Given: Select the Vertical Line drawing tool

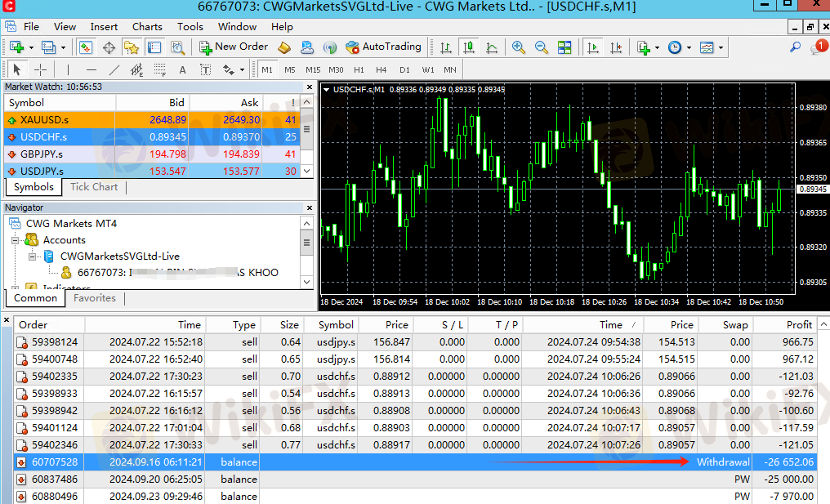Looking at the screenshot, I should tap(69, 69).
